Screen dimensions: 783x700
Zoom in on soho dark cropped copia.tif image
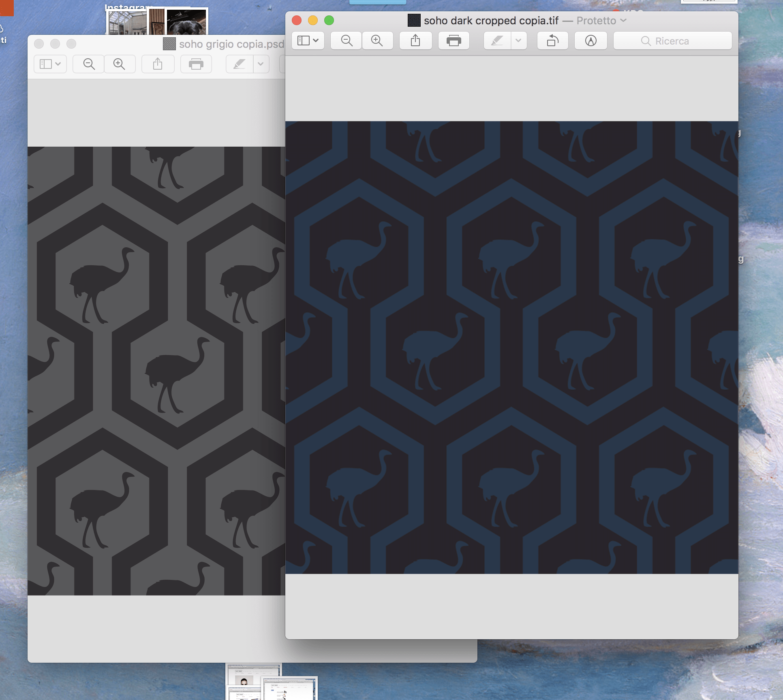(377, 41)
